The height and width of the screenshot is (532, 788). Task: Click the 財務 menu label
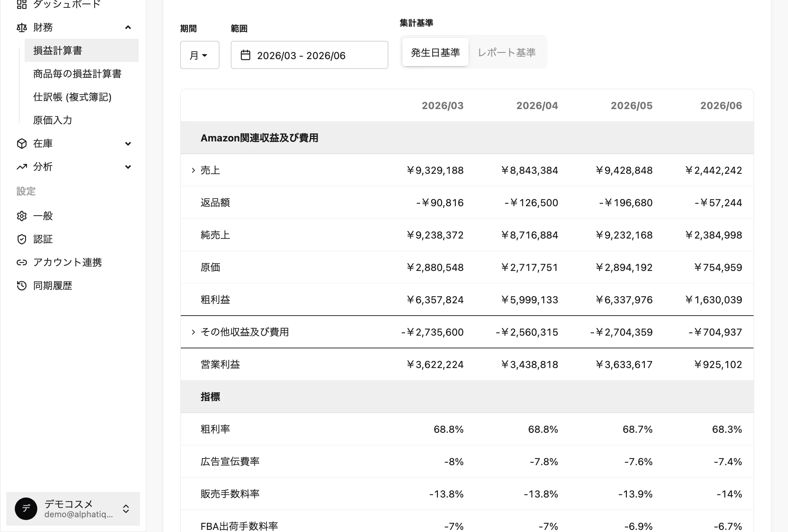43,27
